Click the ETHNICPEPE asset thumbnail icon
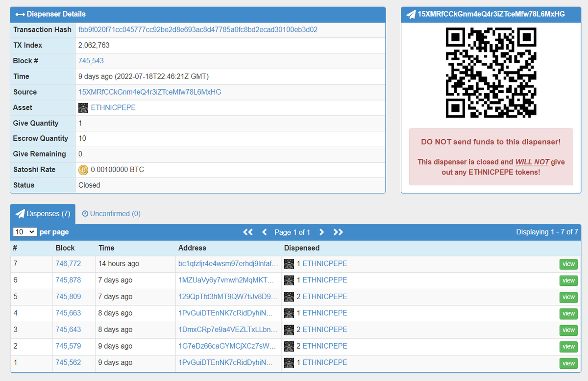 (83, 107)
